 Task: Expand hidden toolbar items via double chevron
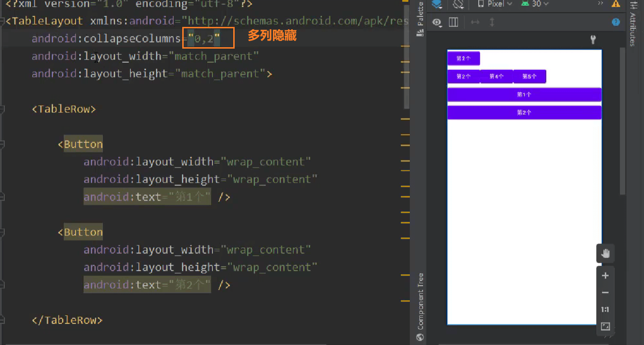click(601, 3)
